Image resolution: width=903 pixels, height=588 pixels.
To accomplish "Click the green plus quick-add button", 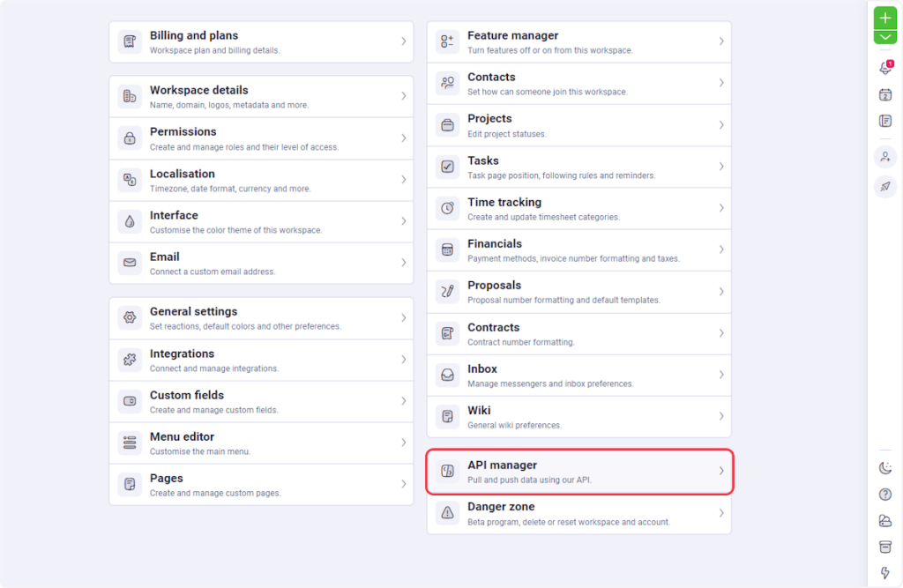I will (885, 18).
